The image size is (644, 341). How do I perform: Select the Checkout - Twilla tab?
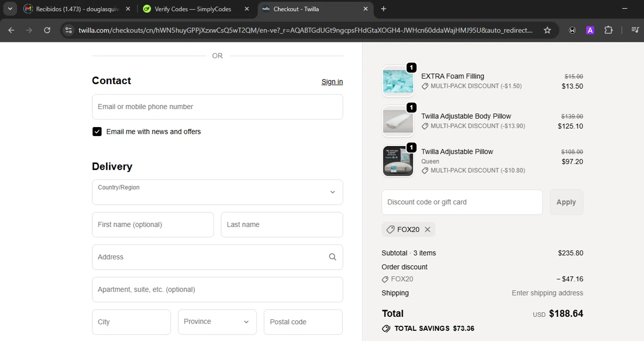316,9
